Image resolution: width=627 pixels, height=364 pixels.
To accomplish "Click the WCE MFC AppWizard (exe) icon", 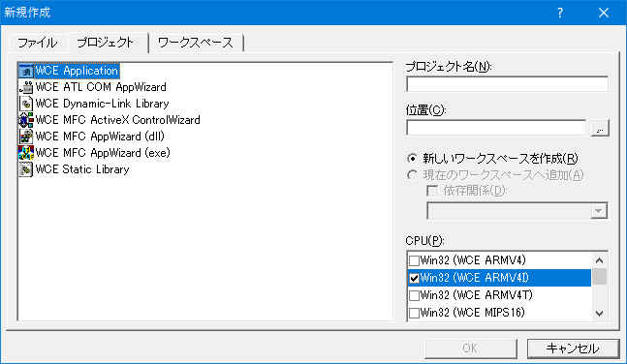I will [26, 153].
